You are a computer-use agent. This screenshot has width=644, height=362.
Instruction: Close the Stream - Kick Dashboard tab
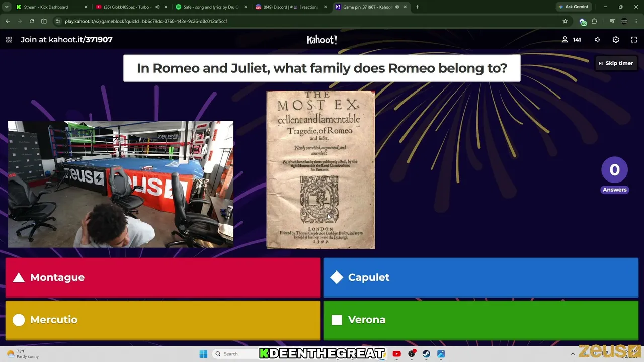point(86,7)
